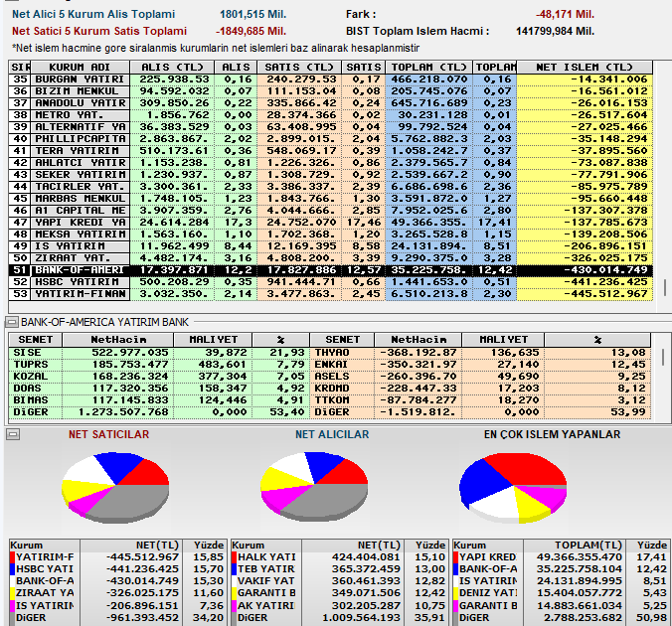Click the main table vertical scrollbar
Image resolution: width=672 pixels, height=626 pixels.
click(665, 288)
